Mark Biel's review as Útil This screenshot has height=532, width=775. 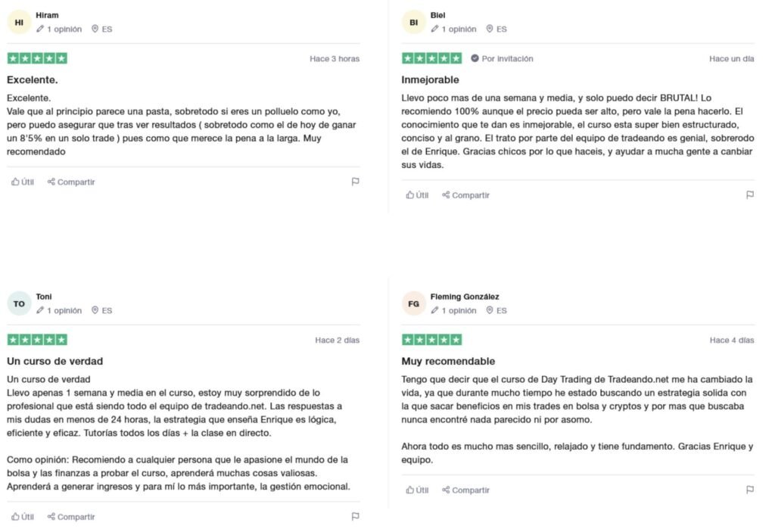[417, 194]
